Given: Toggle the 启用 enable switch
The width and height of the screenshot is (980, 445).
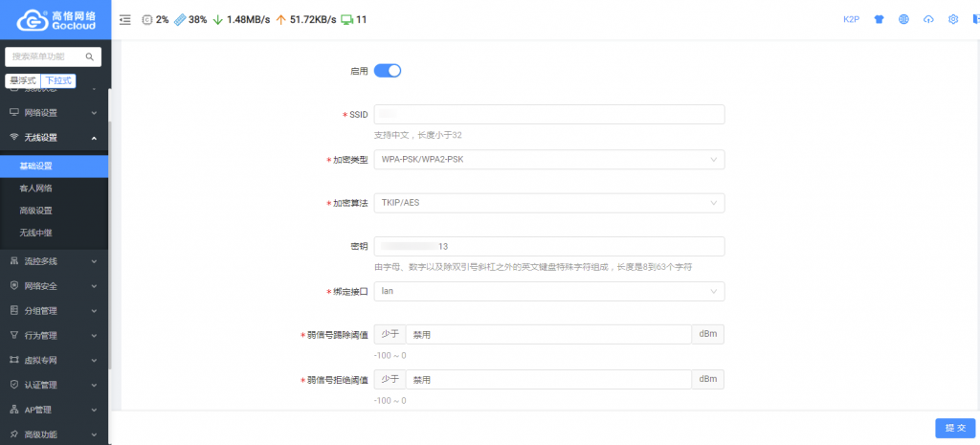Looking at the screenshot, I should point(388,71).
